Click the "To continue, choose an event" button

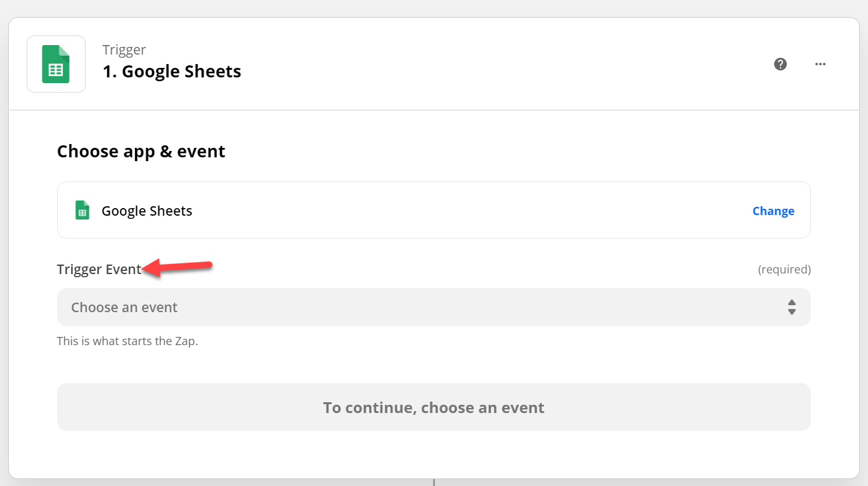tap(434, 407)
